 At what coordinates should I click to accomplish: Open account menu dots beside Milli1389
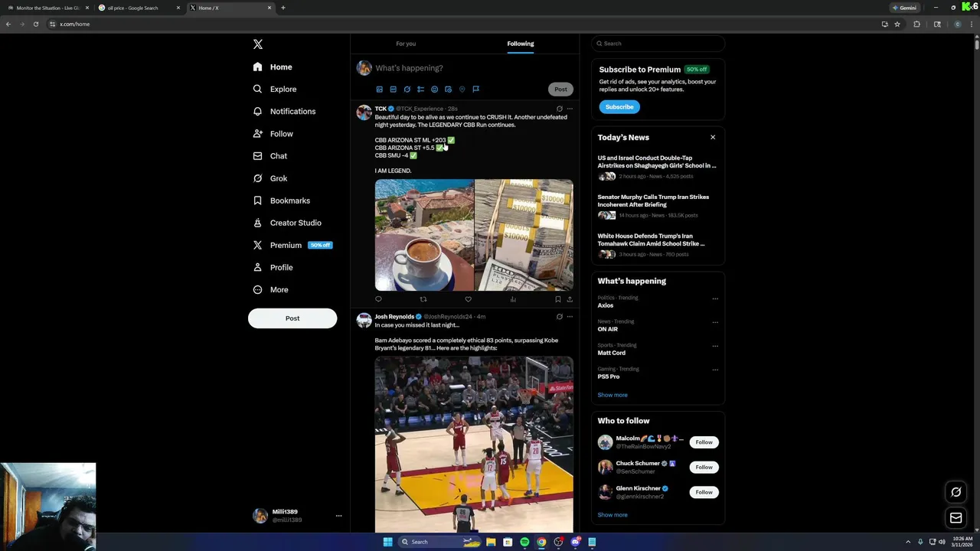point(338,516)
